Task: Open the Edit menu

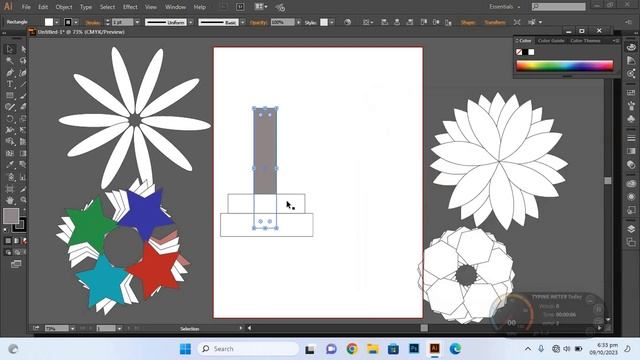Action: (x=43, y=7)
